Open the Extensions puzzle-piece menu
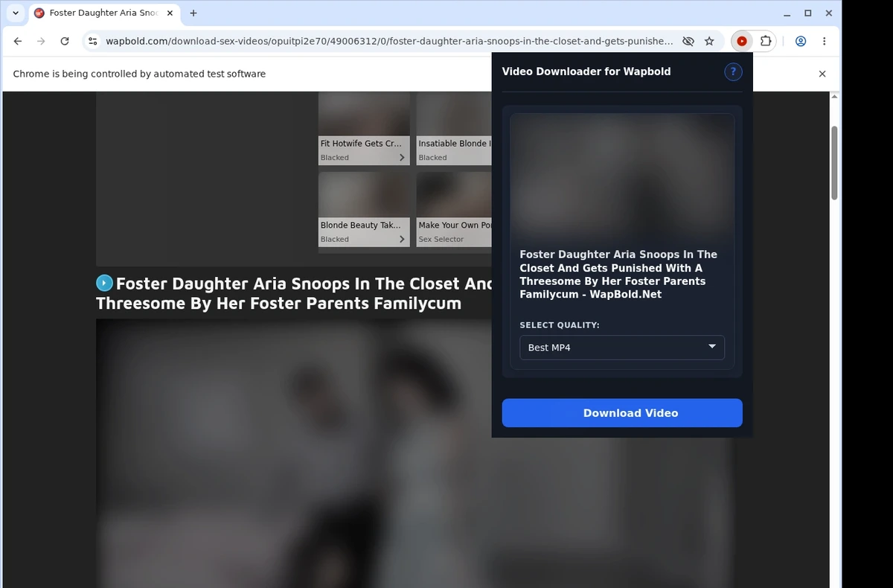The image size is (893, 588). (765, 42)
